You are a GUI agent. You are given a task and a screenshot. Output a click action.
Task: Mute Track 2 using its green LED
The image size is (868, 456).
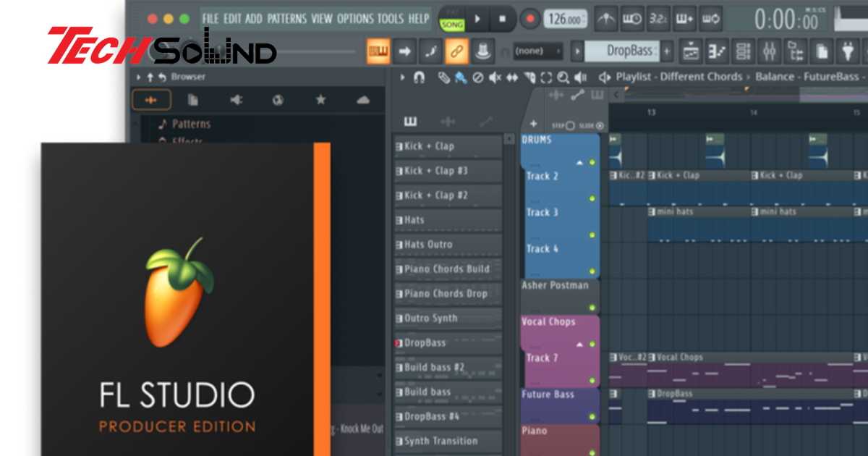click(592, 198)
